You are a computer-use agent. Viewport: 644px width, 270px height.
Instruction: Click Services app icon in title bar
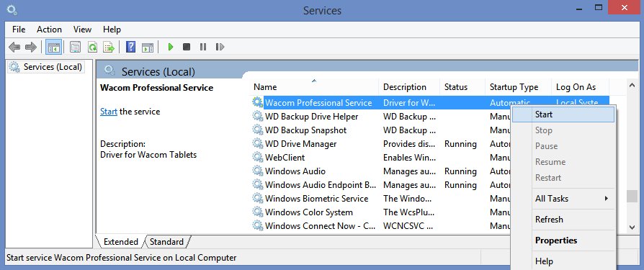coord(12,9)
